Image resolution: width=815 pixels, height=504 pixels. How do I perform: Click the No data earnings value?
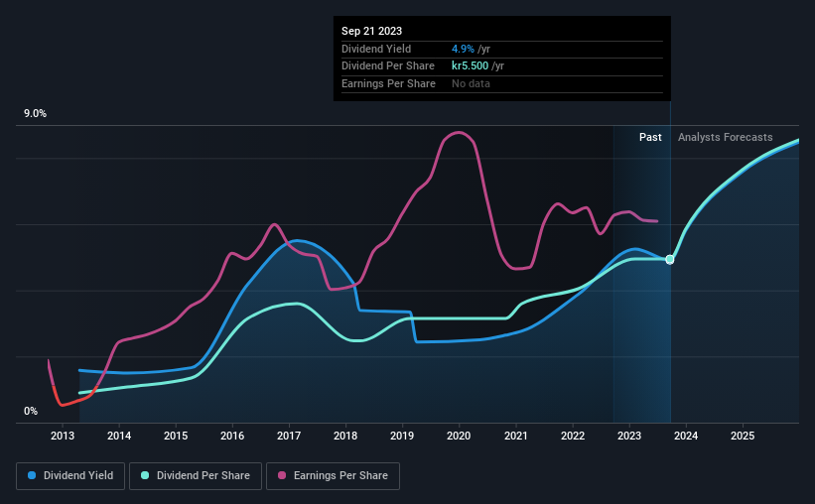coord(471,83)
